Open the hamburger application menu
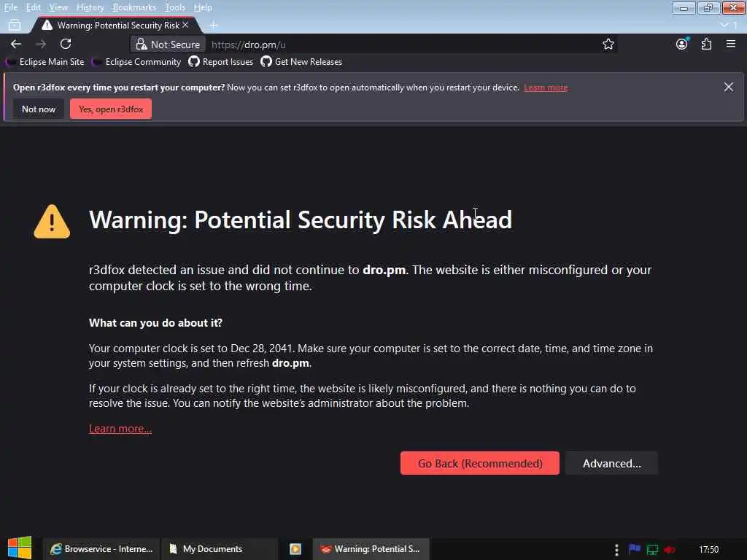The width and height of the screenshot is (747, 560). coord(731,44)
